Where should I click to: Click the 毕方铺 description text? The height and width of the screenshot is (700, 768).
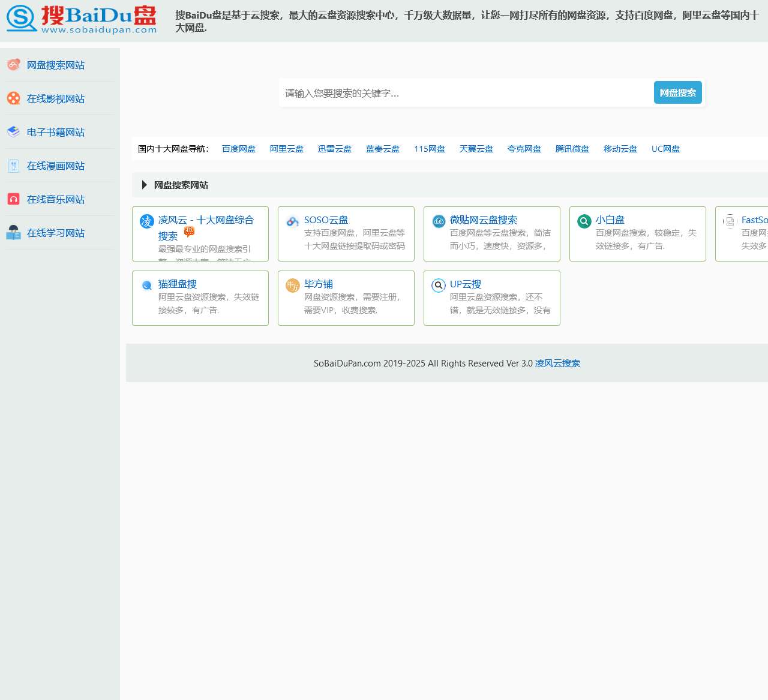coord(352,304)
